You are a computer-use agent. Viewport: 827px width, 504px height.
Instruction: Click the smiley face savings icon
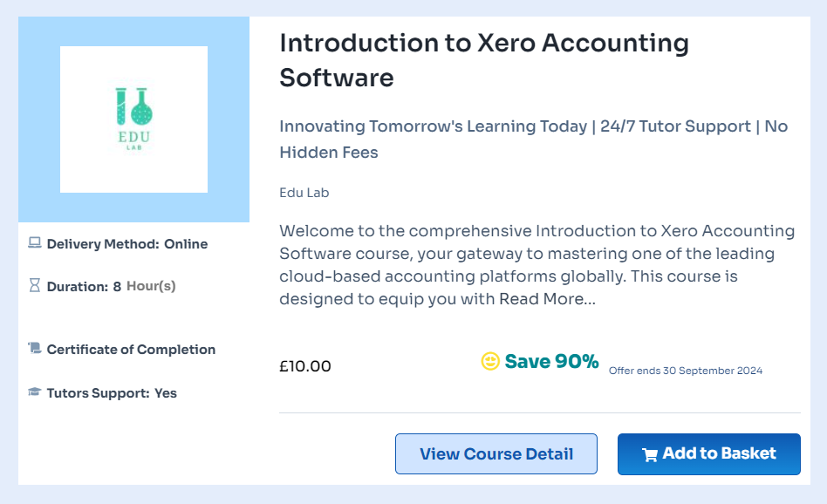click(490, 361)
